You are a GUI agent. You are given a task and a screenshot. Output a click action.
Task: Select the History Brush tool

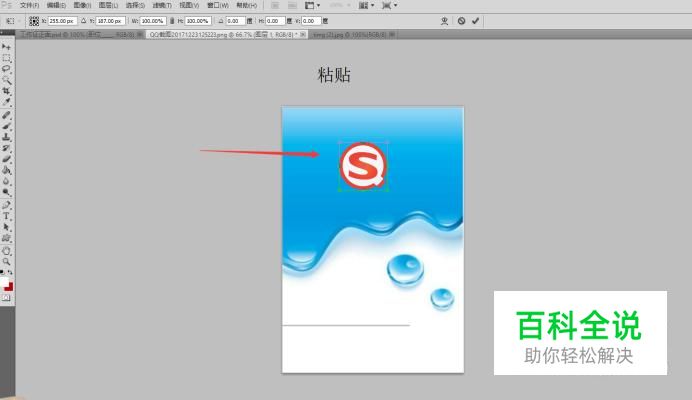tap(6, 148)
